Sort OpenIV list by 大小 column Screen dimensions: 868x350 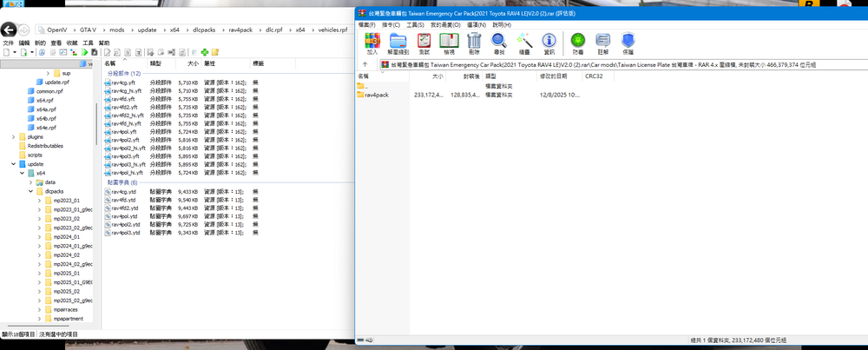pyautogui.click(x=188, y=63)
